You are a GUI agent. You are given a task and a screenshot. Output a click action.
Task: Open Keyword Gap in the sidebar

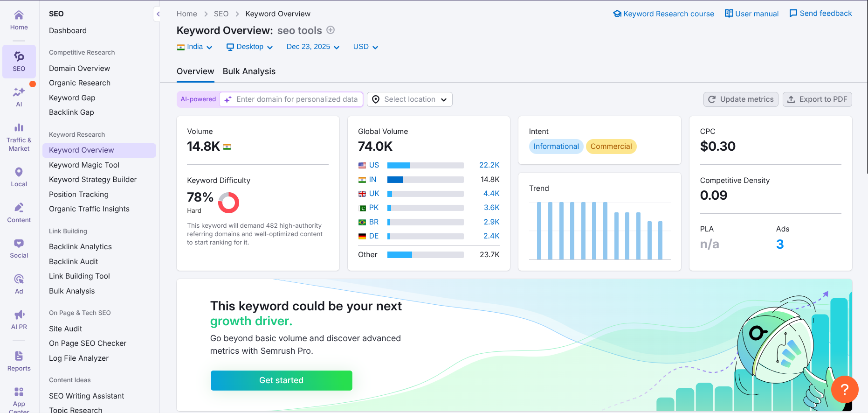click(x=72, y=98)
